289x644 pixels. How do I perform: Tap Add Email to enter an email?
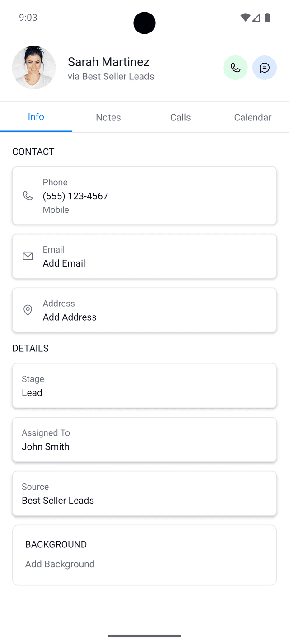pos(64,263)
